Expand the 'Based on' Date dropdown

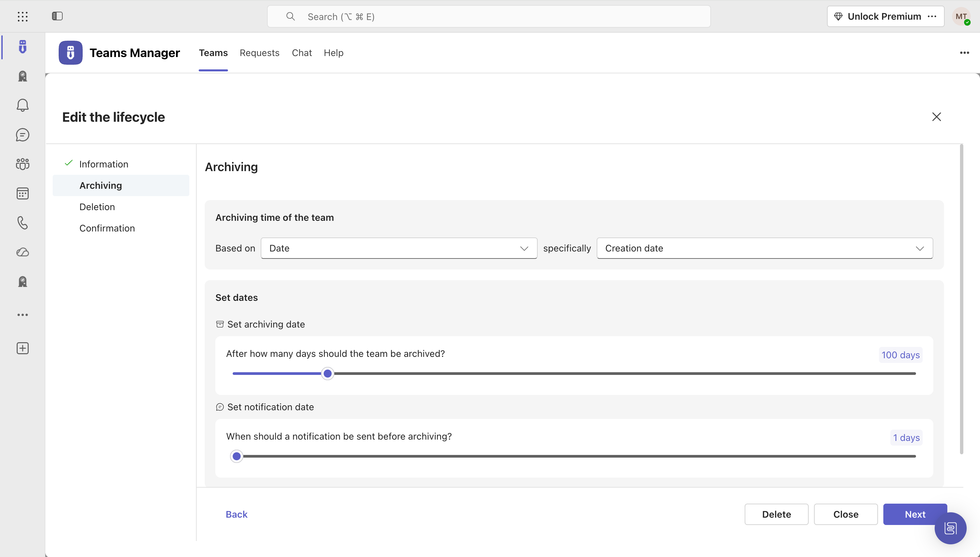(399, 248)
